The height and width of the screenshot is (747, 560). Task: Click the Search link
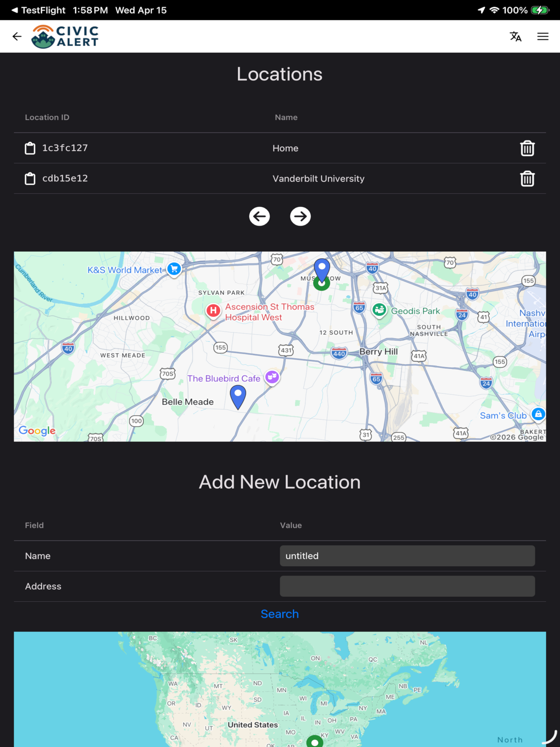point(280,614)
